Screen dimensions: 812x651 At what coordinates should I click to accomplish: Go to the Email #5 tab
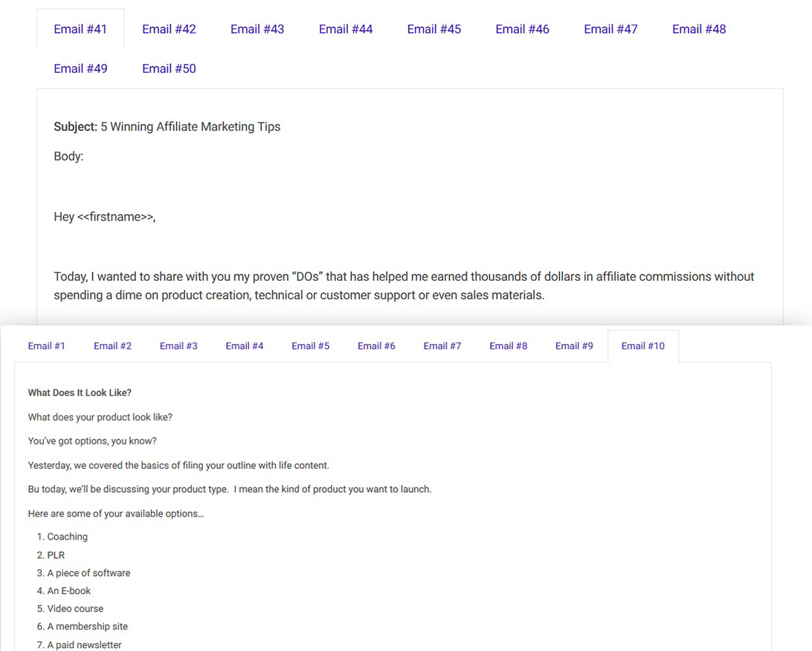pos(310,346)
